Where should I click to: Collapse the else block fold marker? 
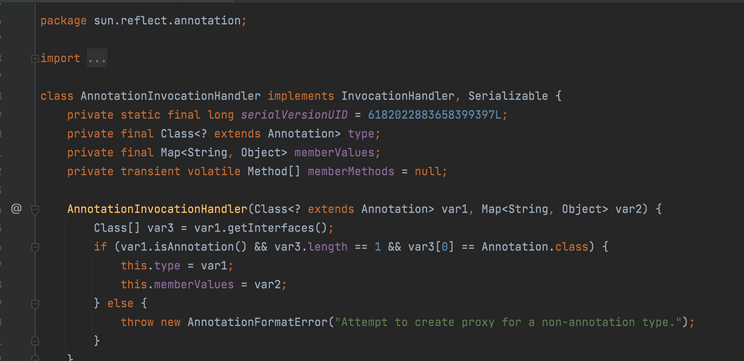[x=34, y=304]
